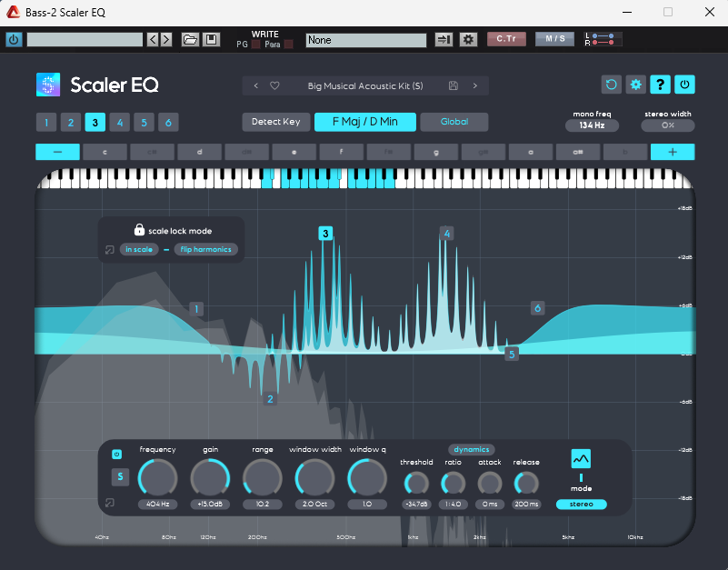Screen dimensions: 728x570
Task: Select EQ band node 2 on graph
Action: tap(270, 399)
